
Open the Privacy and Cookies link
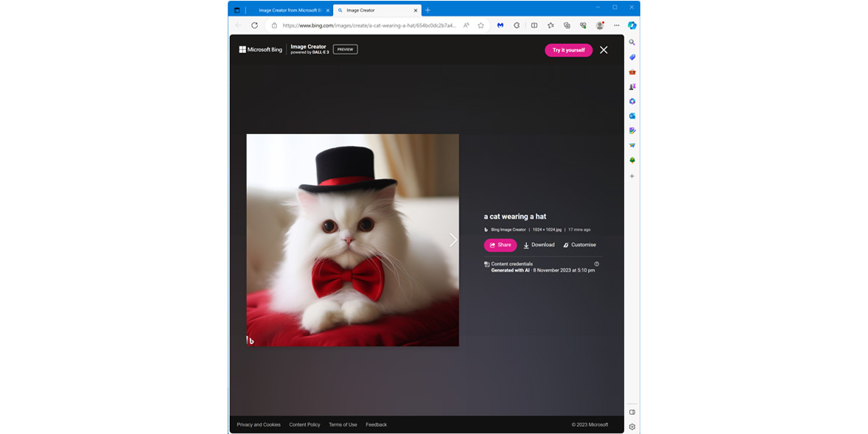tap(259, 424)
